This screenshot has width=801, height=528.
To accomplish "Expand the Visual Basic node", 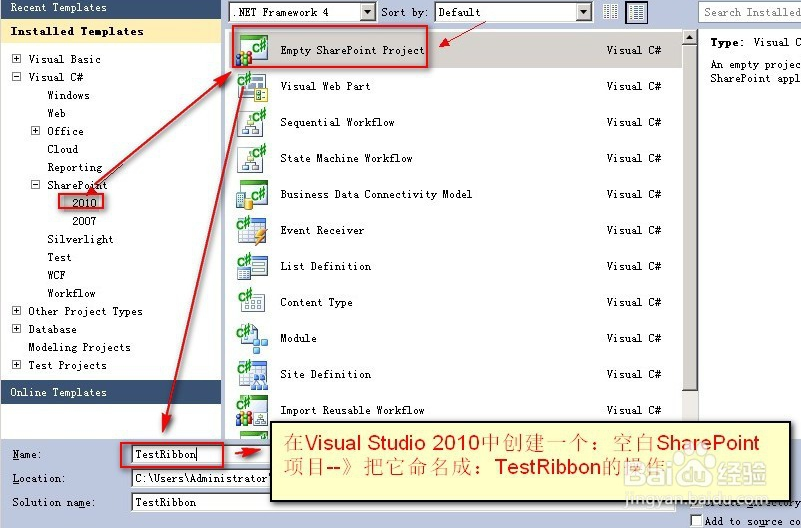I will coord(17,59).
